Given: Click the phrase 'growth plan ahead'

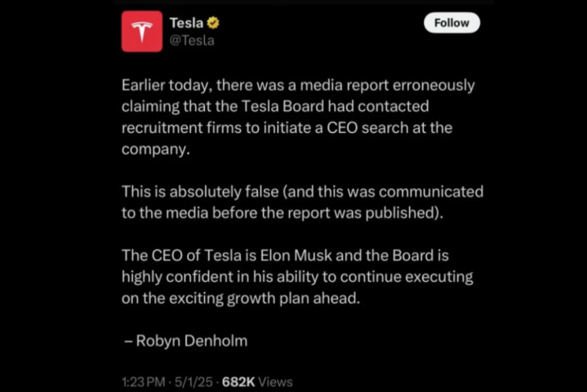Looking at the screenshot, I should click(x=293, y=298).
